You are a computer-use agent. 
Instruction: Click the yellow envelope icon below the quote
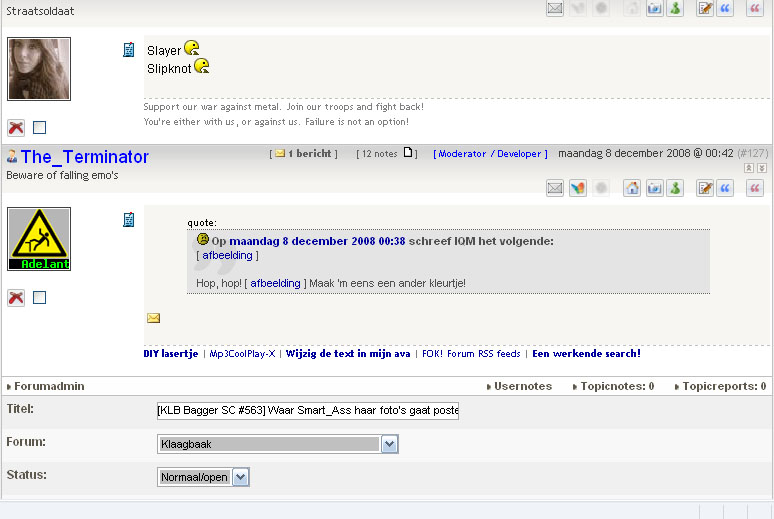(x=154, y=318)
